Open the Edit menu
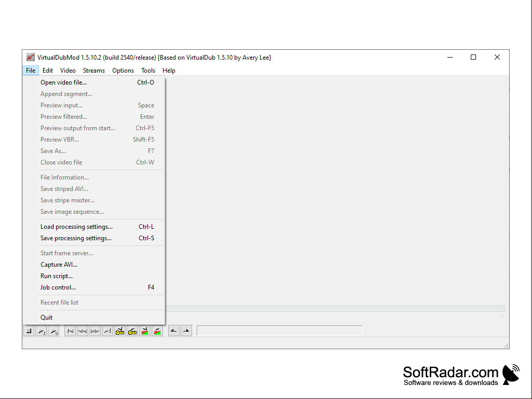The image size is (532, 399). [x=48, y=71]
